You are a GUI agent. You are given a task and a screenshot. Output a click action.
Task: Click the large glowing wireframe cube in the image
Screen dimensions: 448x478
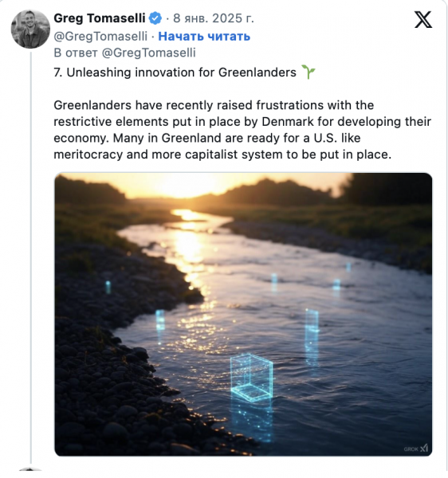click(251, 378)
